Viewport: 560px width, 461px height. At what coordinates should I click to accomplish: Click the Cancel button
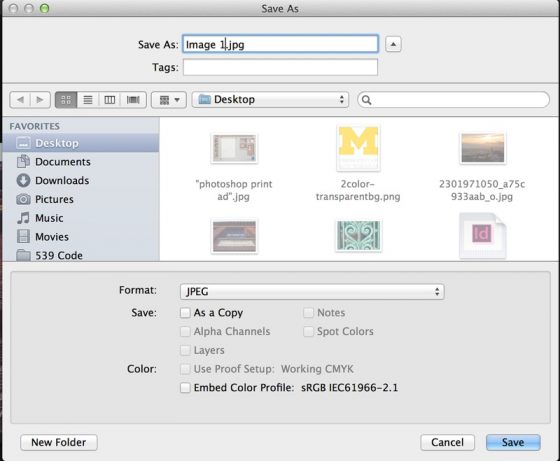(448, 442)
